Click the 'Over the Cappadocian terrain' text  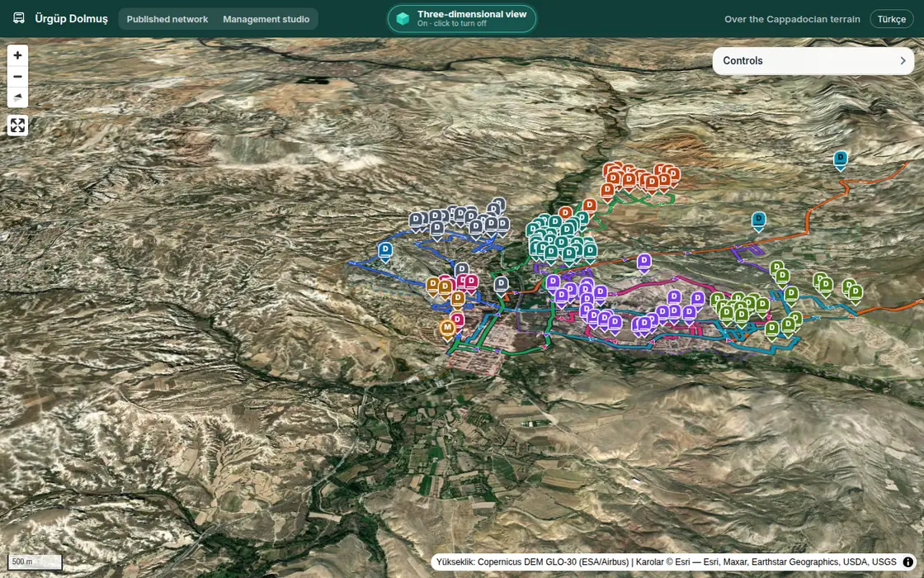point(792,19)
